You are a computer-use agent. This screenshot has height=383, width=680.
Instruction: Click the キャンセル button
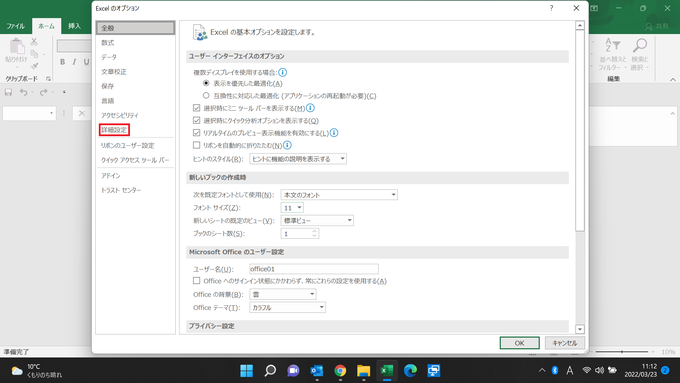coord(565,343)
